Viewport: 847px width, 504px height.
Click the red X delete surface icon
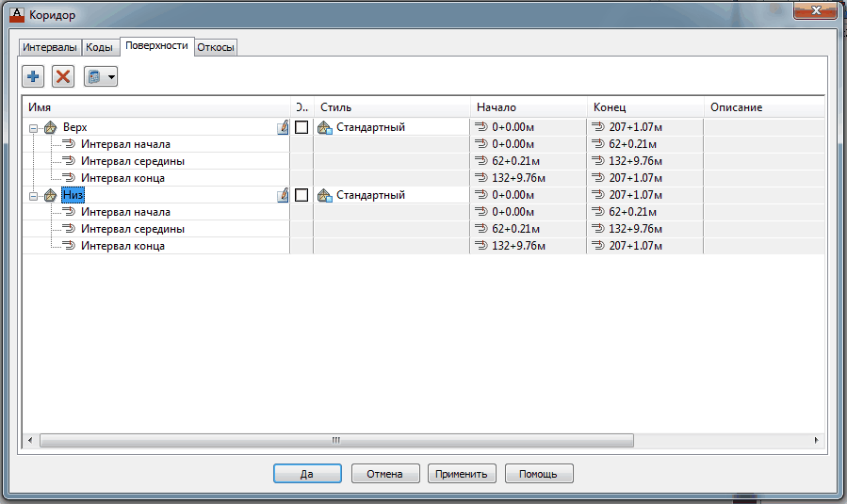click(x=63, y=76)
